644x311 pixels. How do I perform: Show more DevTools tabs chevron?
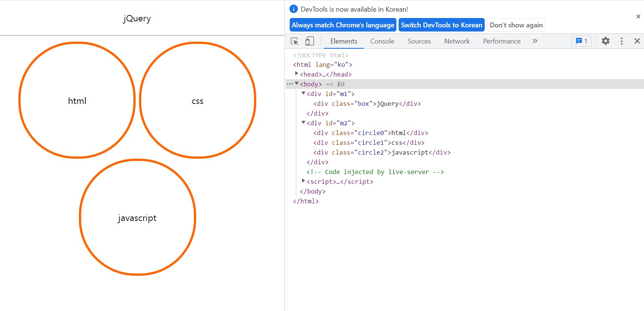(535, 41)
